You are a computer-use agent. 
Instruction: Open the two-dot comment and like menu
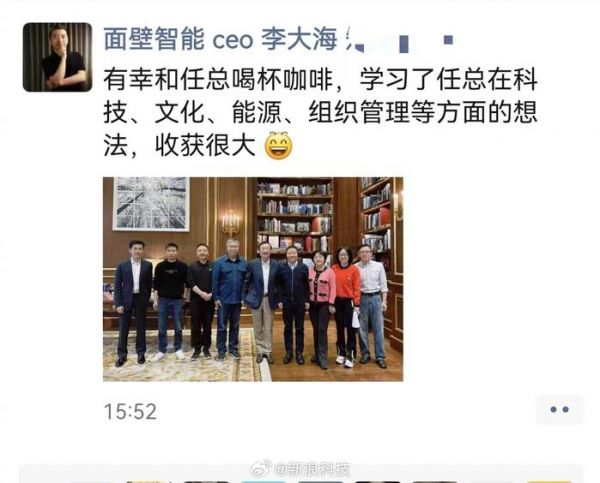(x=559, y=410)
